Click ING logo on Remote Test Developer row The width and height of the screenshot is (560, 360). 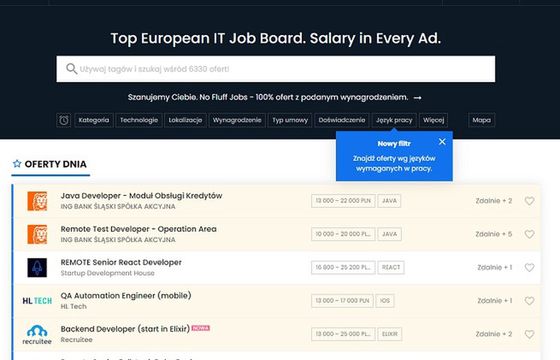click(x=37, y=234)
